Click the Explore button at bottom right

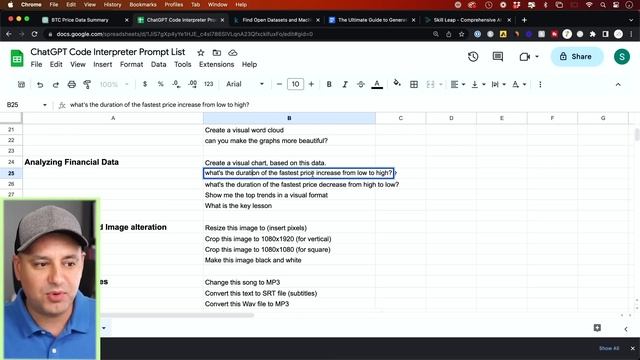597,328
